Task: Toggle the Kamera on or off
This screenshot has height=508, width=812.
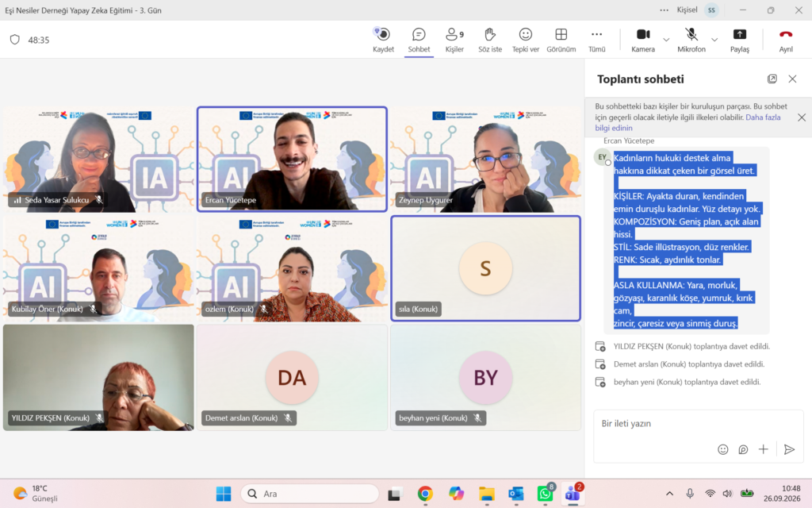Action: [643, 40]
